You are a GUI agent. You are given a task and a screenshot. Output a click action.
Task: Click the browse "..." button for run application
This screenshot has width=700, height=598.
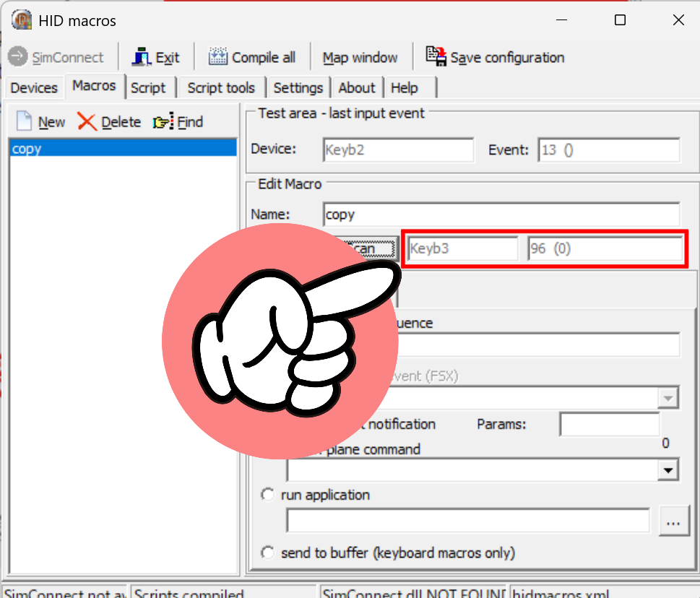pyautogui.click(x=673, y=521)
